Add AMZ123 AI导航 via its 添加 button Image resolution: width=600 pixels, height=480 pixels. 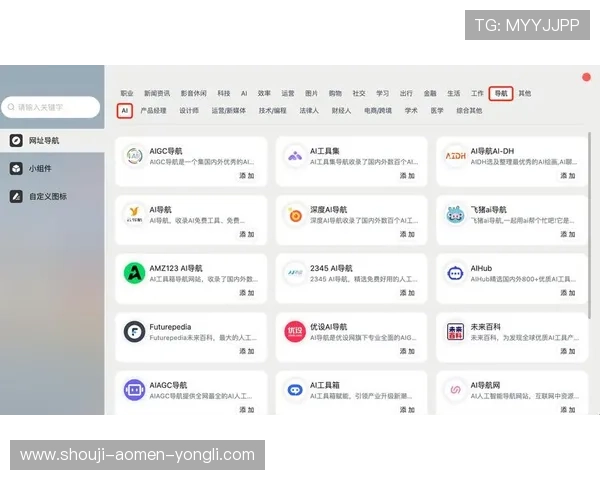247,293
